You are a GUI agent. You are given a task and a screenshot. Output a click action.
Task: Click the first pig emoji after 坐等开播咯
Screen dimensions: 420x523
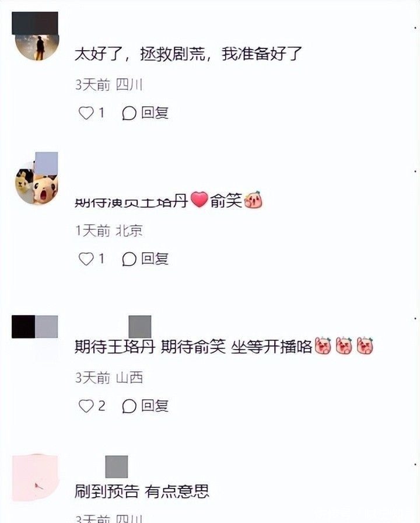coord(323,346)
